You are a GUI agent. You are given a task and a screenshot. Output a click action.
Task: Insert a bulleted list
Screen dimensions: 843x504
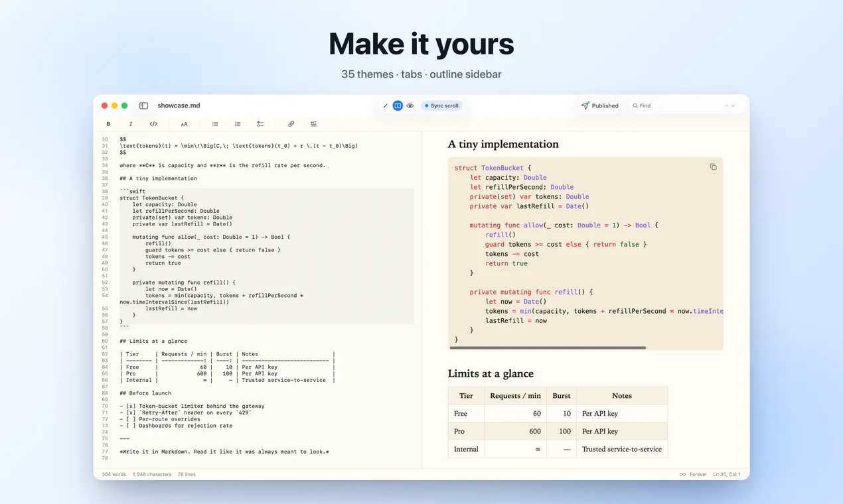[215, 124]
